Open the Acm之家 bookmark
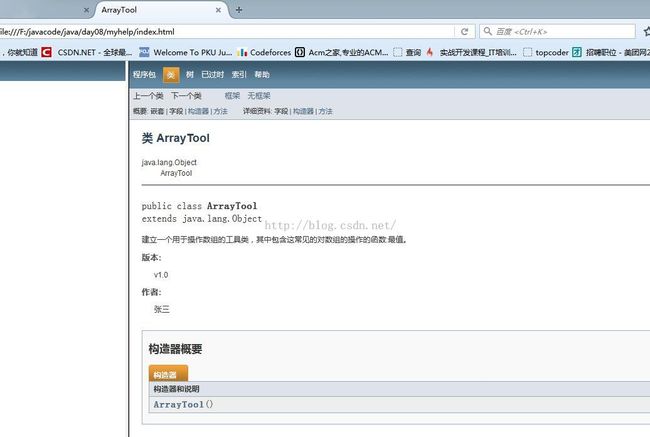The image size is (650, 437). click(x=346, y=52)
